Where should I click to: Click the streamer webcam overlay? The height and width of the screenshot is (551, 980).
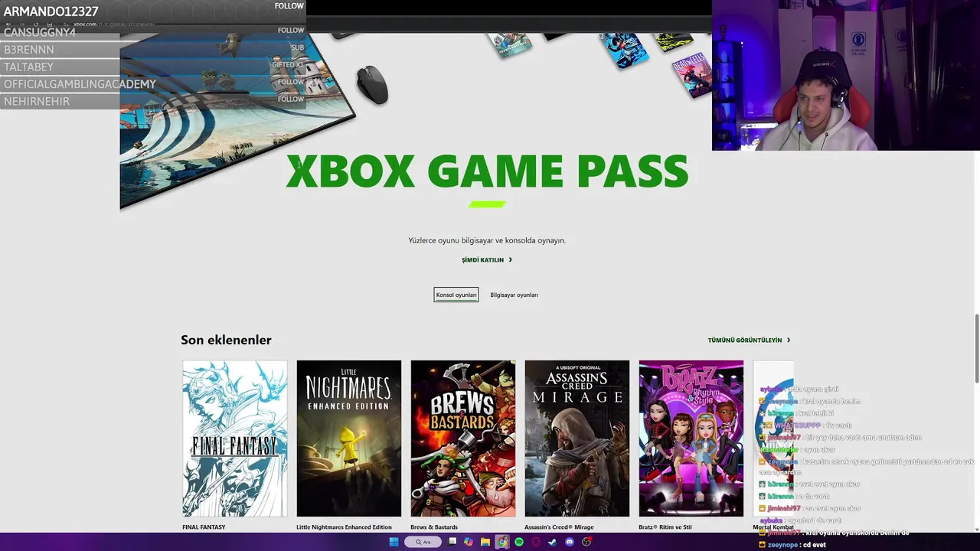pyautogui.click(x=846, y=75)
